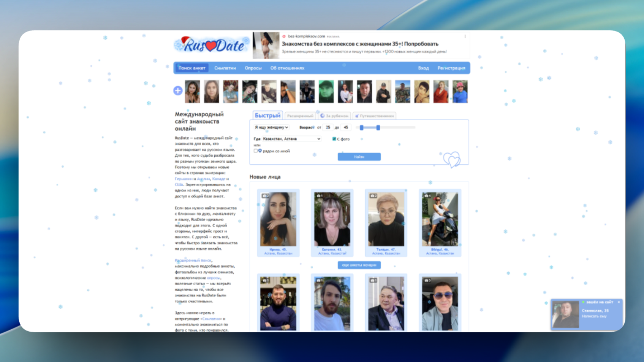Open Ирина, 45 profile photo
This screenshot has height=362, width=644.
(x=278, y=219)
